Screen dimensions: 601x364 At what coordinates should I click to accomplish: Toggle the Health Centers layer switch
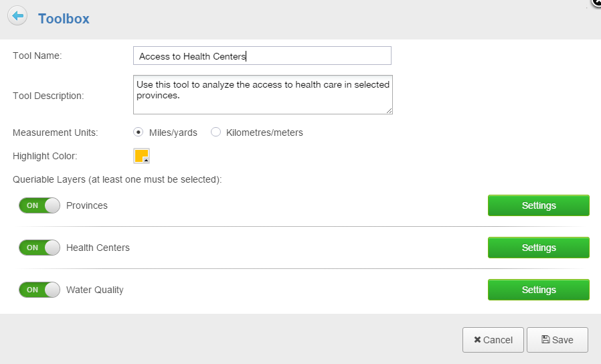pyautogui.click(x=39, y=248)
